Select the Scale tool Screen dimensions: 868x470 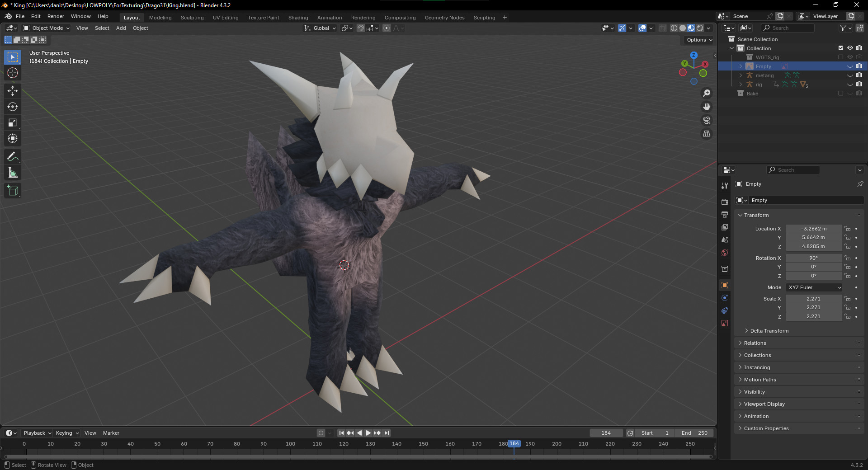(x=13, y=122)
